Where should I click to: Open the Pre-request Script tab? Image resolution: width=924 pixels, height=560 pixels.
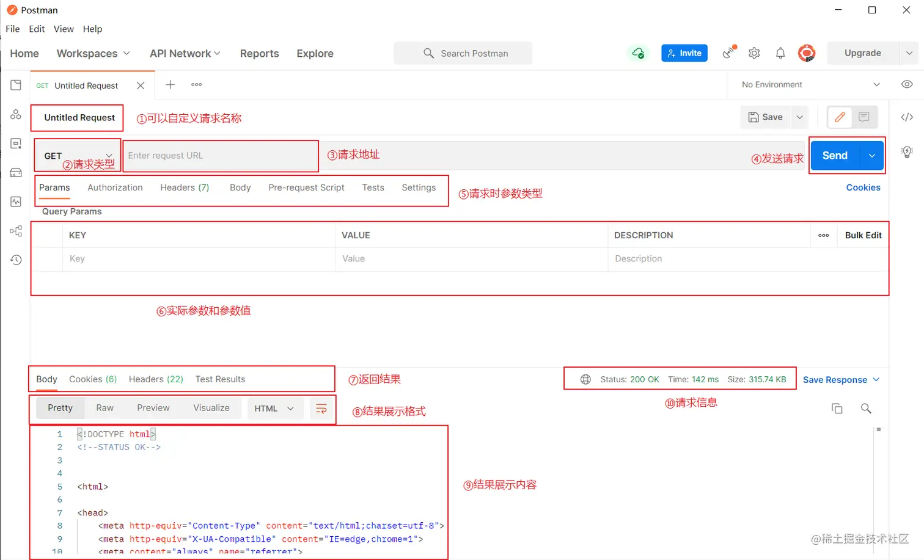coord(306,187)
